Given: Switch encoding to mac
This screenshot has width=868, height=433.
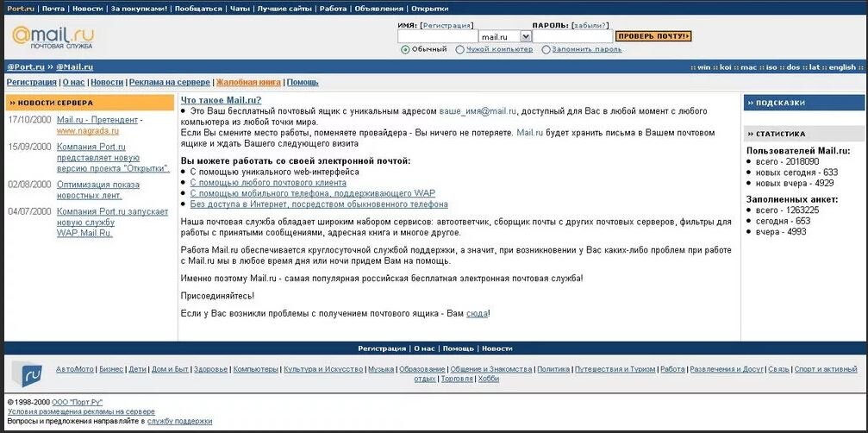Looking at the screenshot, I should pyautogui.click(x=749, y=67).
